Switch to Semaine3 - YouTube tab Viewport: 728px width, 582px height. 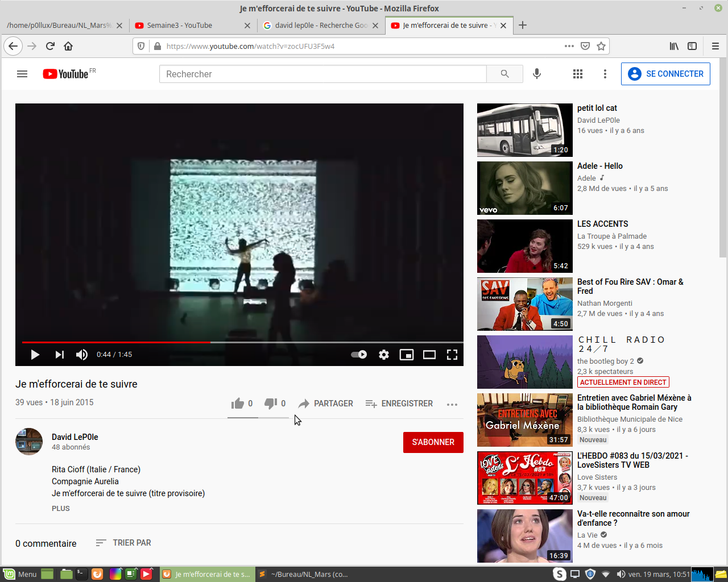coord(179,26)
